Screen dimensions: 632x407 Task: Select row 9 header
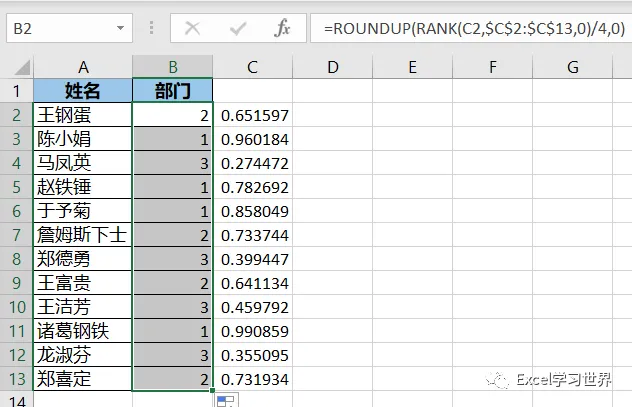[17, 282]
